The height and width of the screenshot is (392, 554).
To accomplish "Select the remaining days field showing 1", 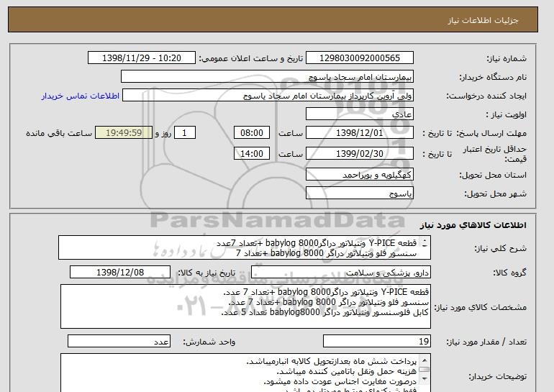I will (x=184, y=133).
